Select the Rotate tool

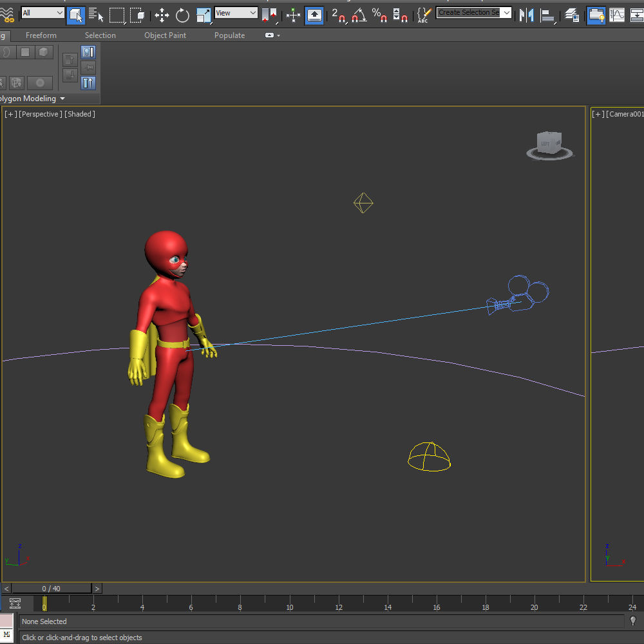(x=182, y=15)
